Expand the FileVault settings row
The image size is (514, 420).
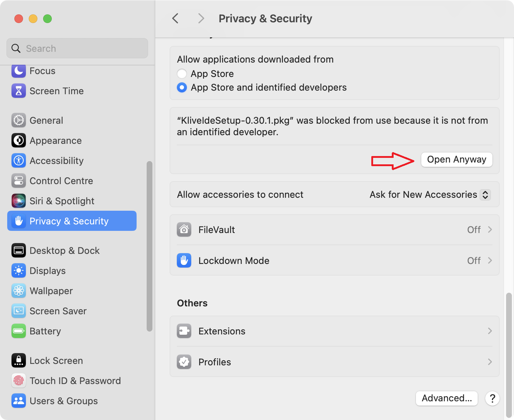tap(335, 230)
